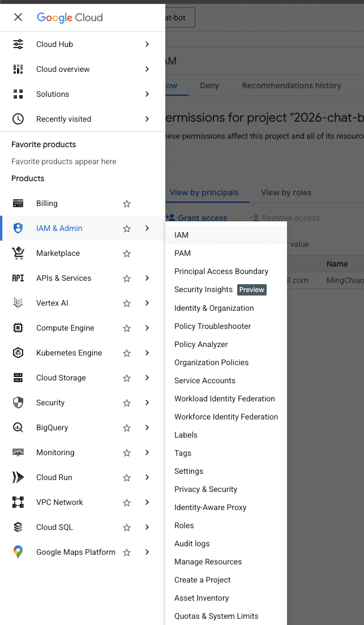Open PAM in the submenu
Screen dimensions: 364x625
(x=226, y=253)
